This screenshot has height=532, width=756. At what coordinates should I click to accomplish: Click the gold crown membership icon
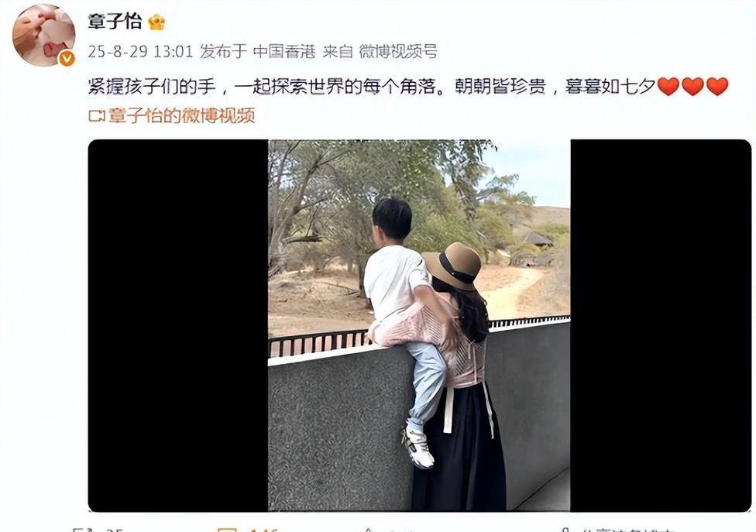156,22
